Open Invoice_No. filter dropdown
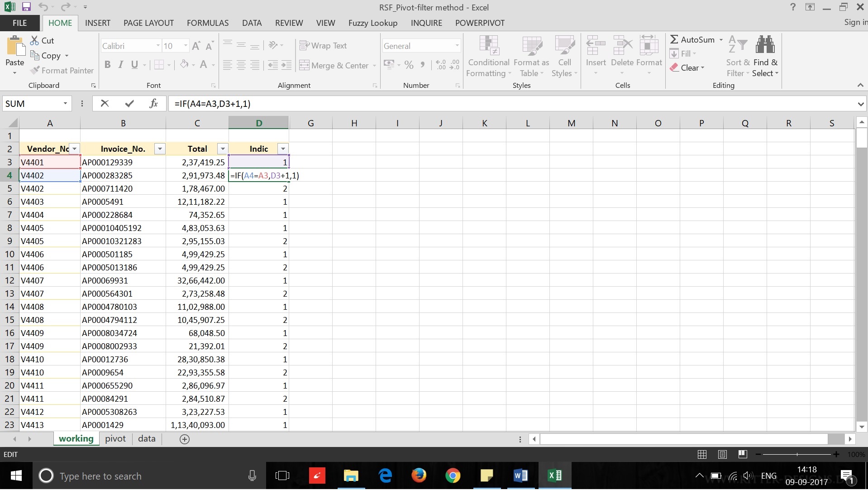 (x=160, y=149)
